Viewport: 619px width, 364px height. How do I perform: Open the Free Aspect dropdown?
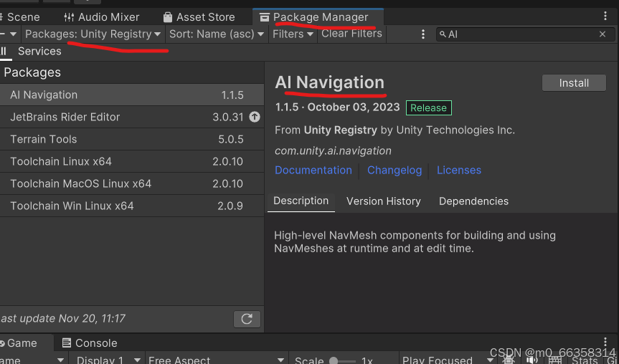point(217,360)
